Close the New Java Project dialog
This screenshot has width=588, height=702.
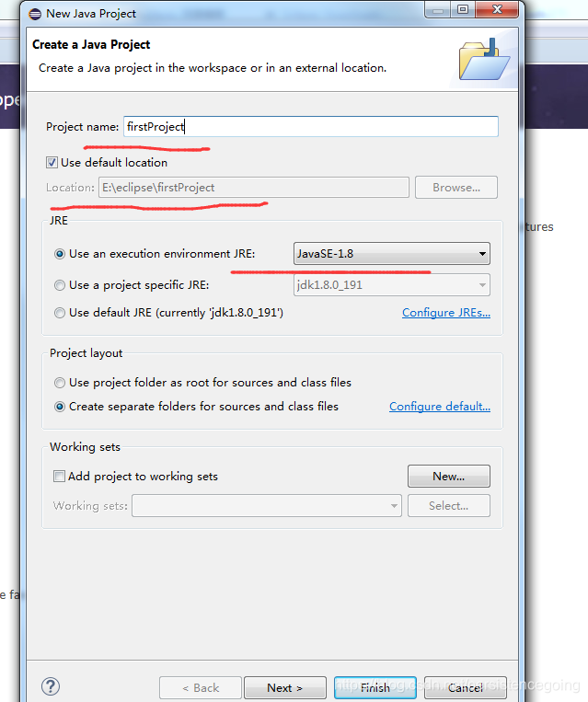(497, 10)
